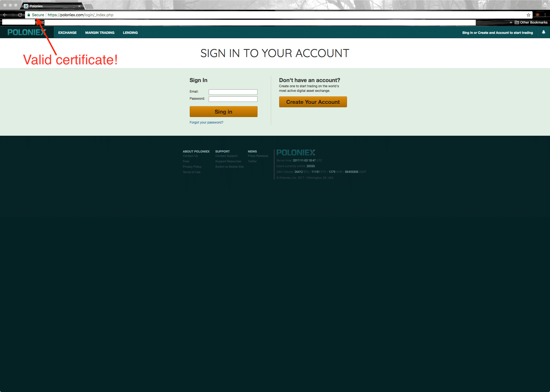The height and width of the screenshot is (392, 550).
Task: Open Fees footer link
Action: (x=186, y=161)
